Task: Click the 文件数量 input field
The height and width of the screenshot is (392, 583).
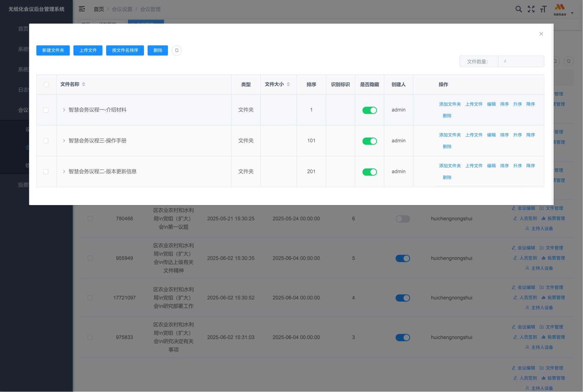Action: (521, 61)
